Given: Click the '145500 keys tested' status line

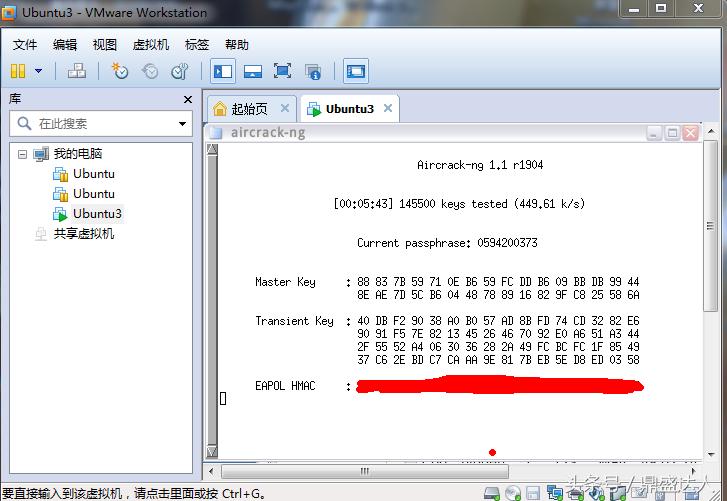Looking at the screenshot, I should pyautogui.click(x=459, y=204).
